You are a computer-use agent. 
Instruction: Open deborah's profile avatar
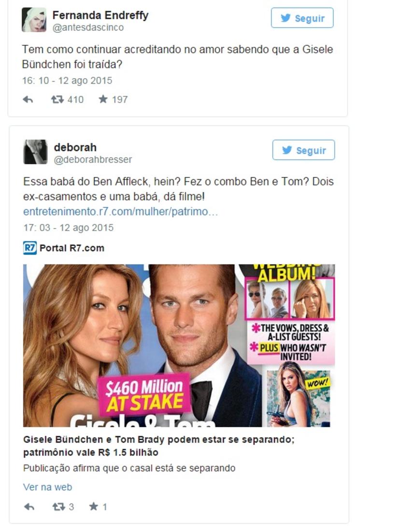(x=35, y=152)
